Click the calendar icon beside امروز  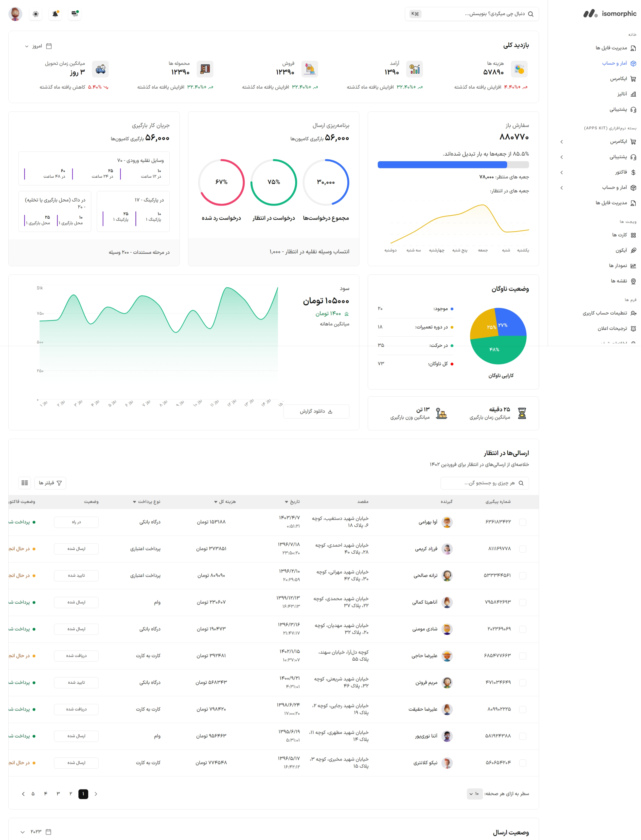pyautogui.click(x=49, y=46)
